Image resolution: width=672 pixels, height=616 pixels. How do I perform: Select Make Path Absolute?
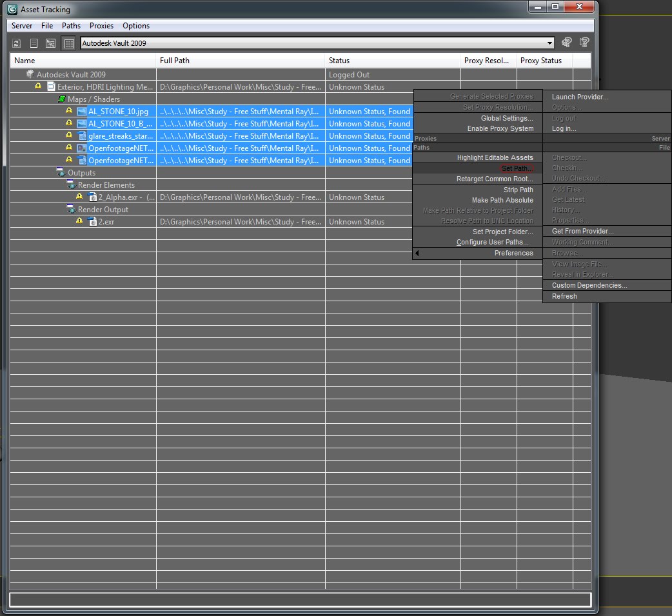tap(502, 200)
